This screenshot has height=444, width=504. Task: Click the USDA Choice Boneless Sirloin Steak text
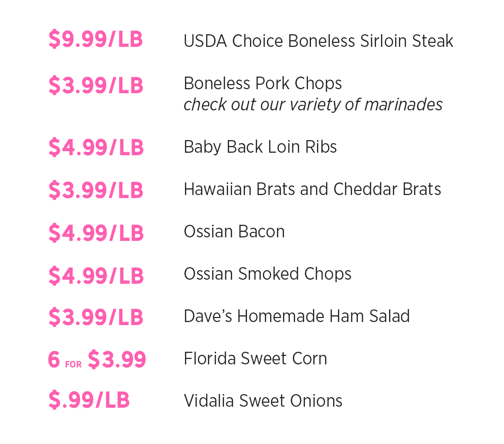click(318, 41)
